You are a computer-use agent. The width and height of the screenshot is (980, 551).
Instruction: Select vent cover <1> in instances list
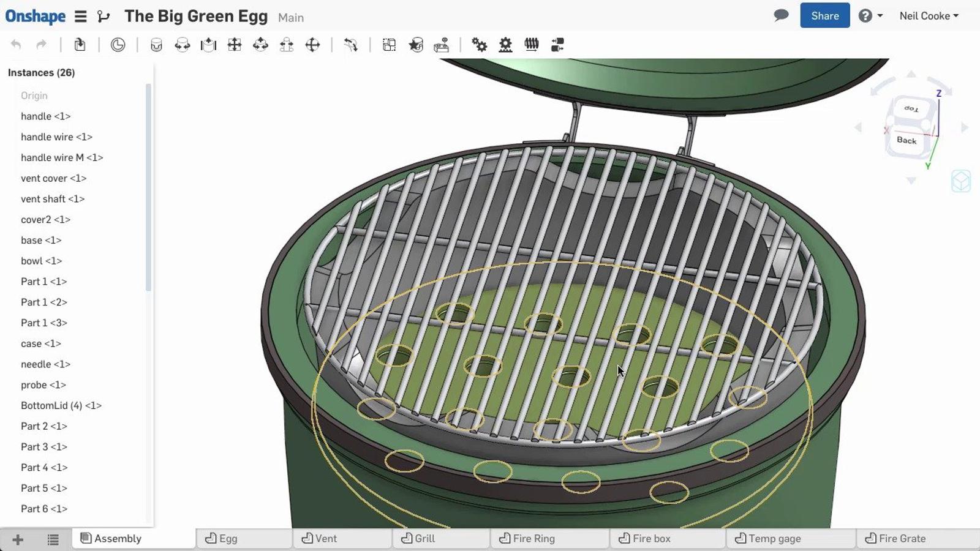[x=53, y=178]
